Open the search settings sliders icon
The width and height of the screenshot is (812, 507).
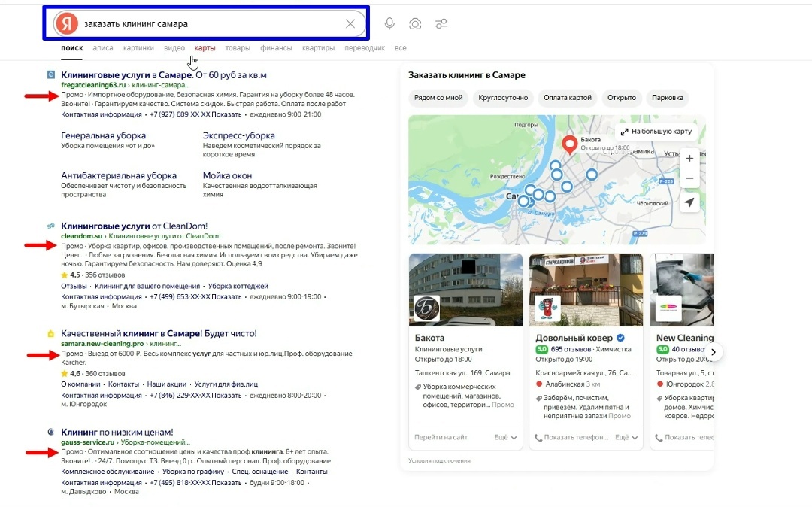coord(441,24)
